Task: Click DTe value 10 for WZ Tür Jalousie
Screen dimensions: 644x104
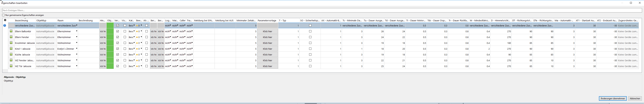Action: coord(543,66)
